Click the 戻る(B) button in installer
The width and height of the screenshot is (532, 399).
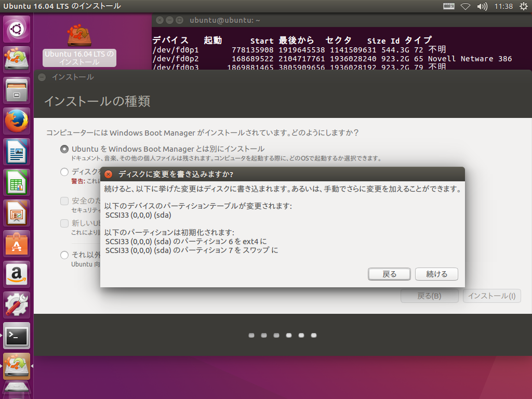429,296
